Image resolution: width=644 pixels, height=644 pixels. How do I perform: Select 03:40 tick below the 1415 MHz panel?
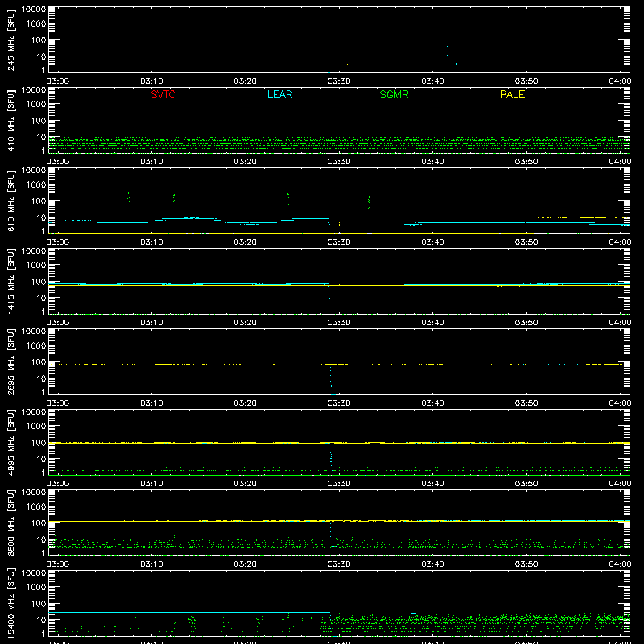pos(432,323)
